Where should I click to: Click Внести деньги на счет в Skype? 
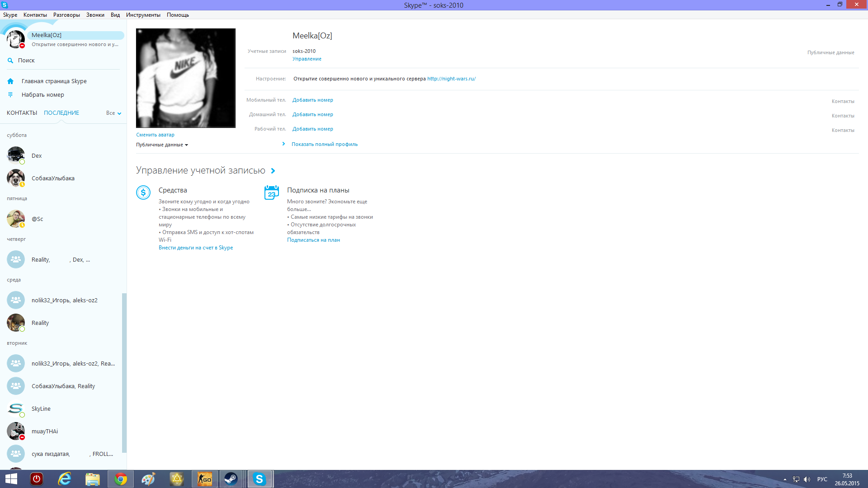tap(196, 248)
